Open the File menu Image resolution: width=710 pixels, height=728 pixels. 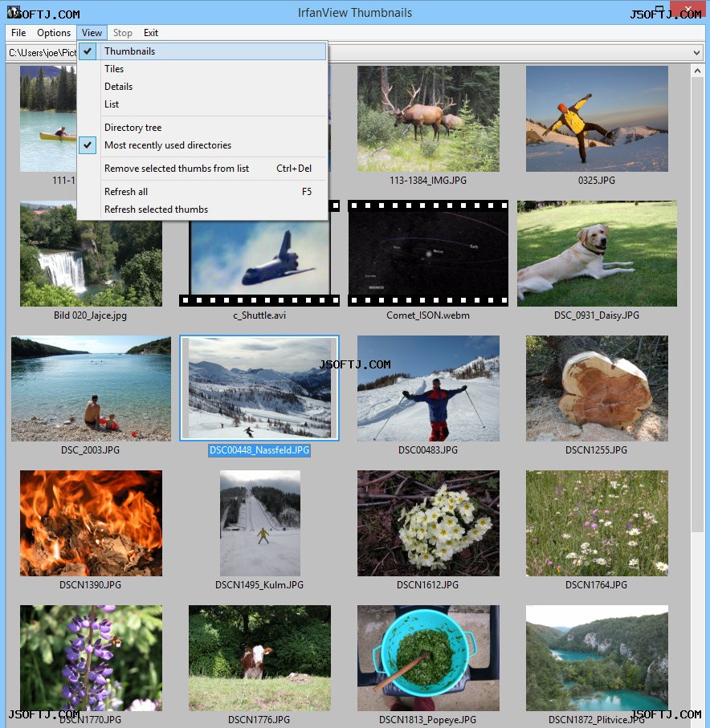pos(18,33)
